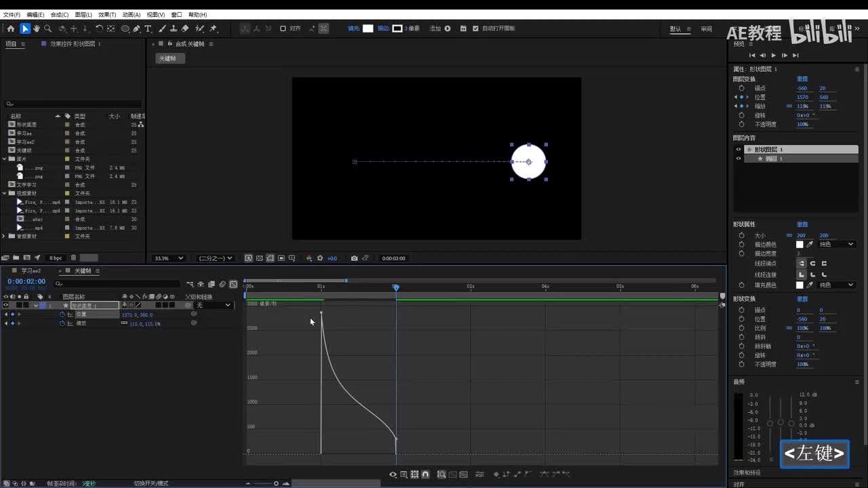The height and width of the screenshot is (488, 868).
Task: Click the timeline 0:00:02:00 timecode field
Action: coord(26,281)
